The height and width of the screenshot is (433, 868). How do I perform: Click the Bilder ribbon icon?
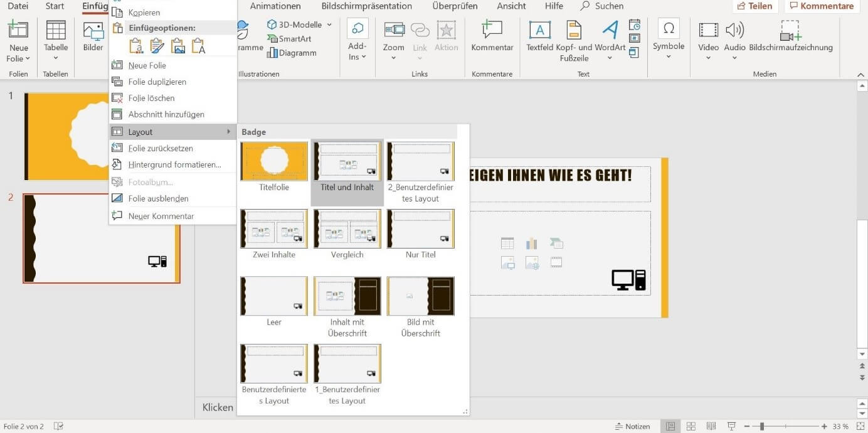[x=93, y=31]
